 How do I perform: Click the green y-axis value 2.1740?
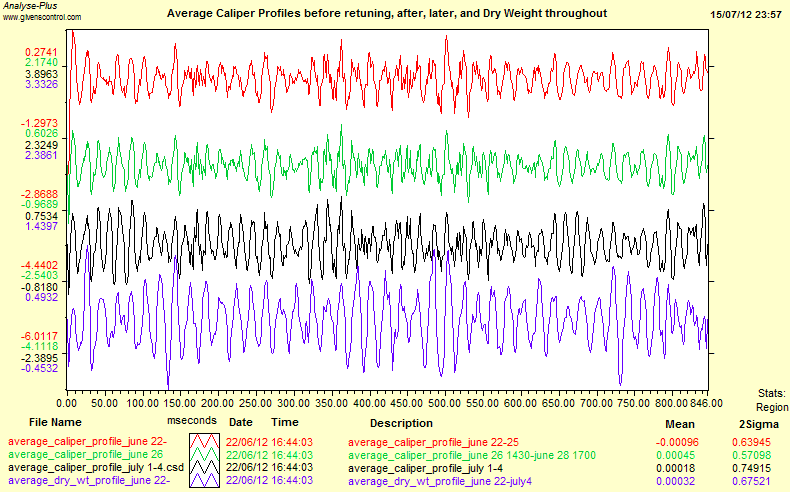click(41, 63)
